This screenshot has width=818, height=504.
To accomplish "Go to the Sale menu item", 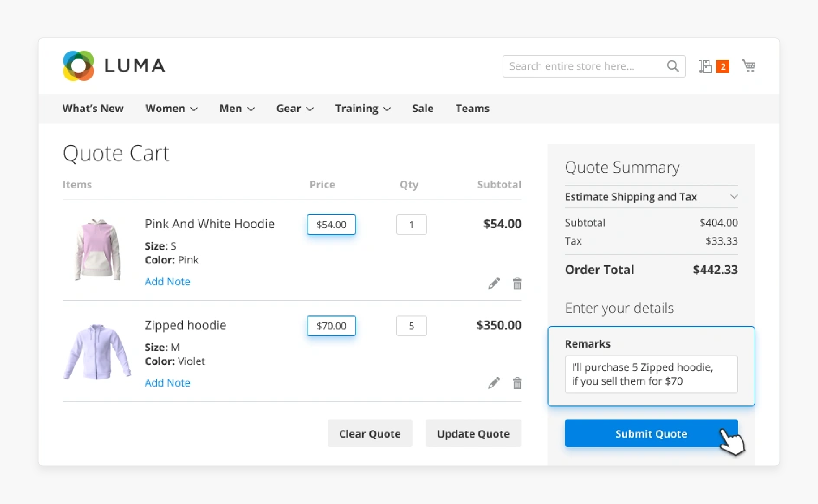I will point(423,108).
